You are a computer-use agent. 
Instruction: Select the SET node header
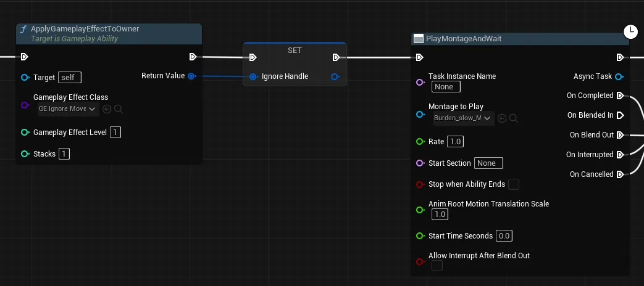295,51
